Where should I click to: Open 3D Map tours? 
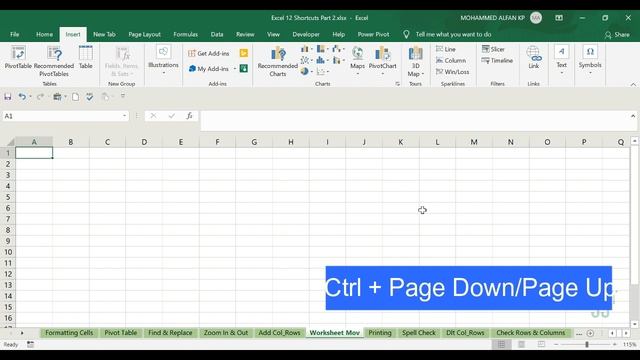[416, 61]
